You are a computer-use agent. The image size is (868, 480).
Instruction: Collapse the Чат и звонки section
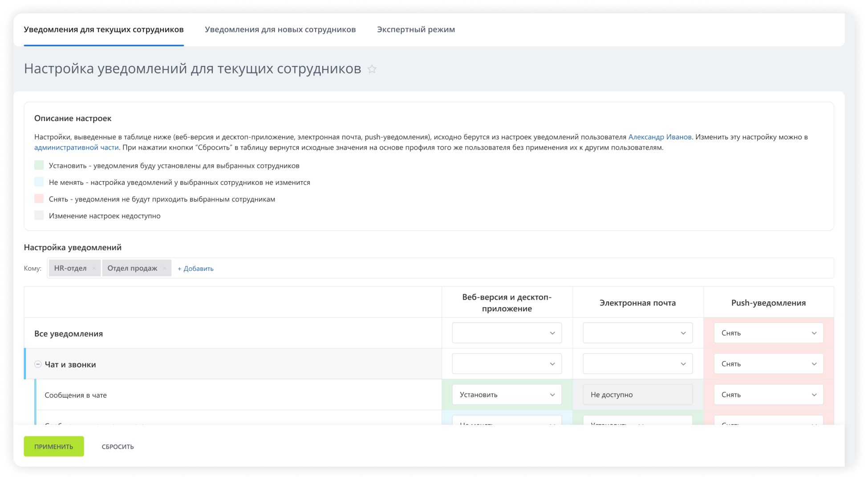click(x=38, y=364)
